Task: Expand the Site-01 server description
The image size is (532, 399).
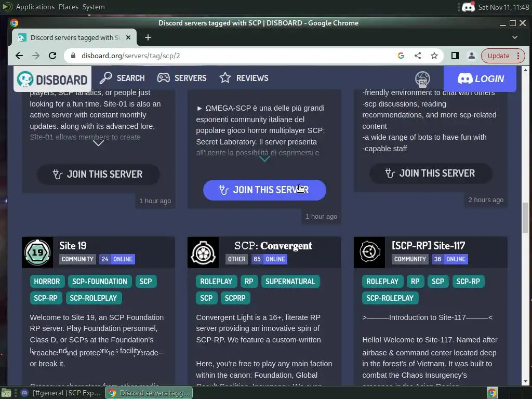Action: [x=98, y=143]
